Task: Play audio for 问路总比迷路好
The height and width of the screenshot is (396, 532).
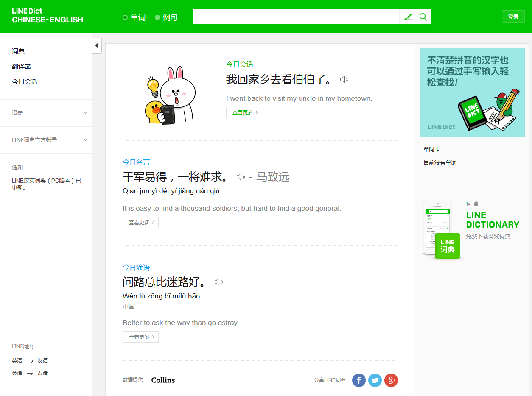Action: click(x=218, y=282)
